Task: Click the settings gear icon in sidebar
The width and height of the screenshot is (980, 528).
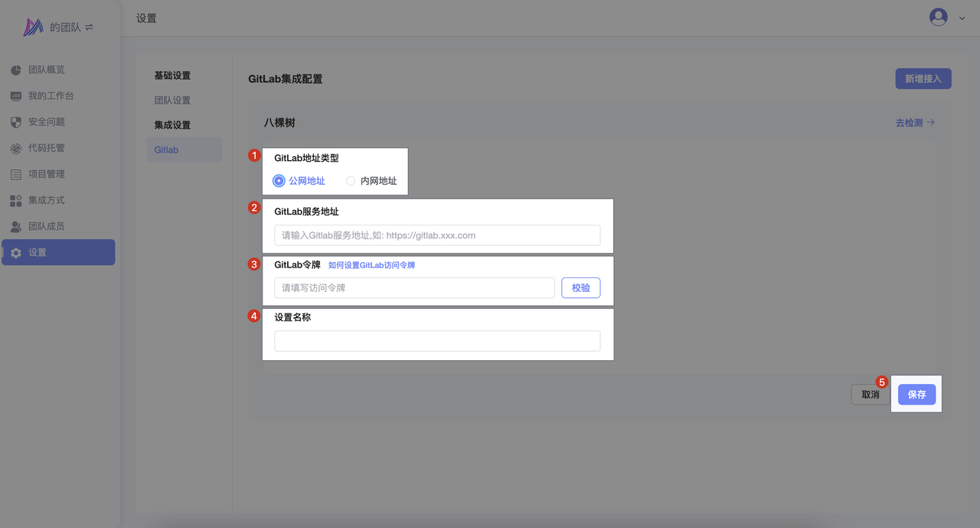Action: point(16,253)
